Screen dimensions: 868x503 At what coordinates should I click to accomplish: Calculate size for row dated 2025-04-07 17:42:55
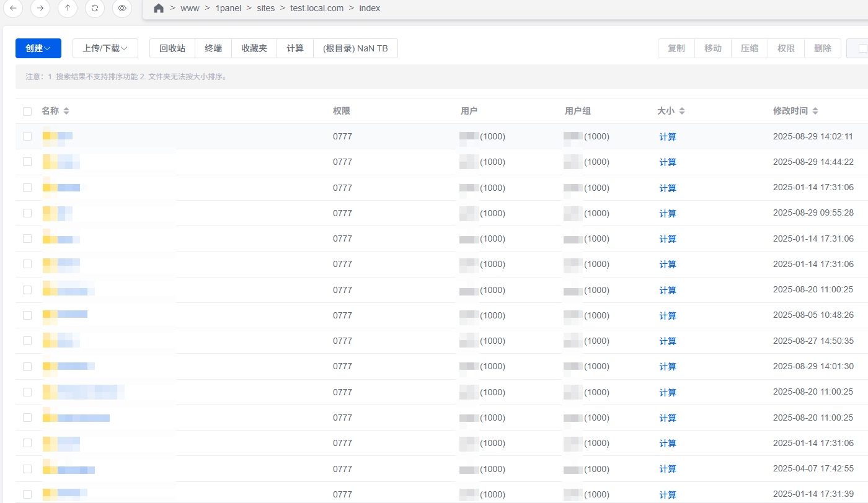coord(668,469)
